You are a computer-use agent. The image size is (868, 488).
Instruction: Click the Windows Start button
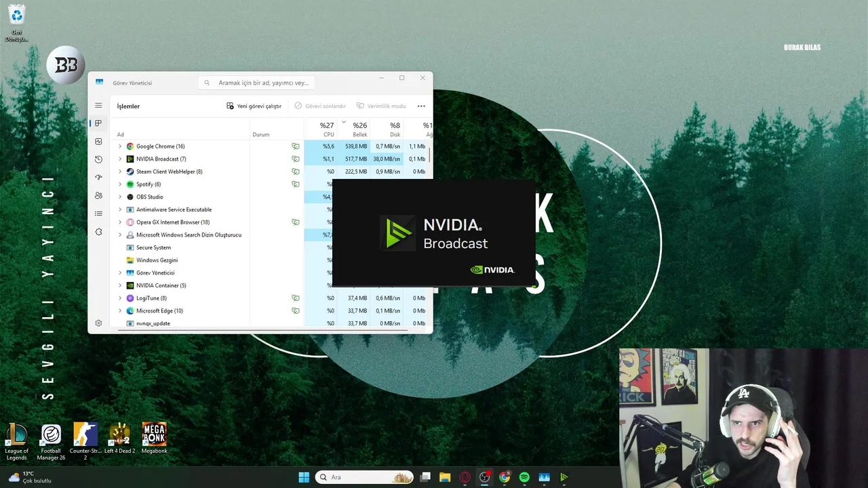(x=303, y=477)
